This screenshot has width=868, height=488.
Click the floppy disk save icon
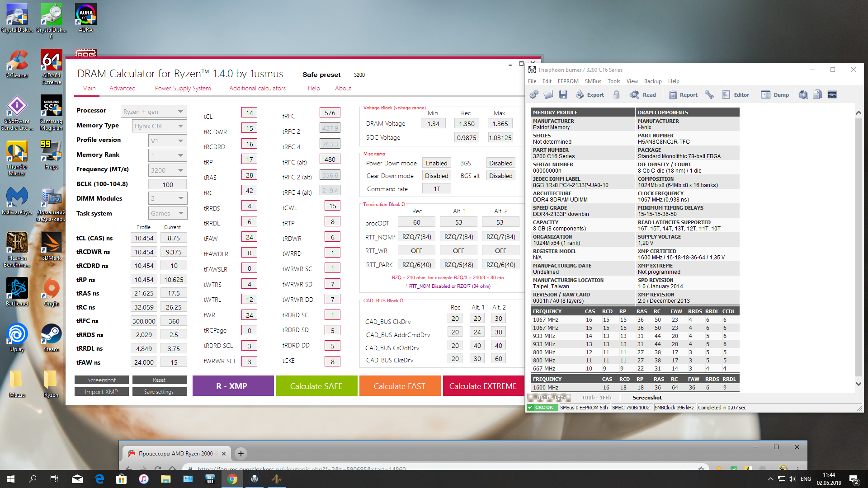[x=563, y=94]
